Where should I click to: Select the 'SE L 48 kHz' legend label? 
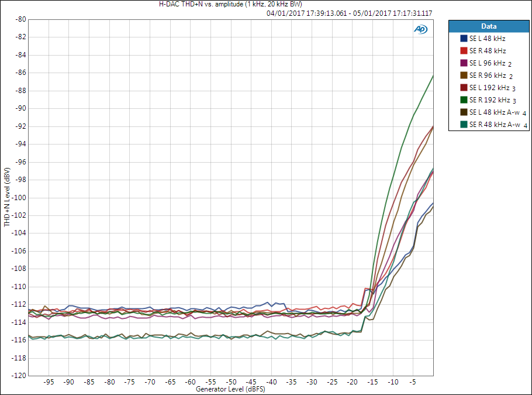click(x=487, y=39)
